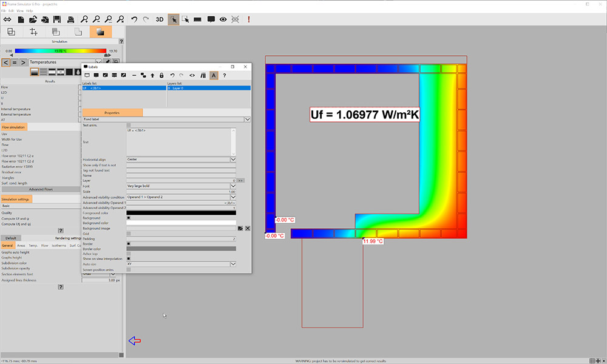Screen dimensions: 607x364
Task: Click the Padding value field
Action: click(181, 238)
